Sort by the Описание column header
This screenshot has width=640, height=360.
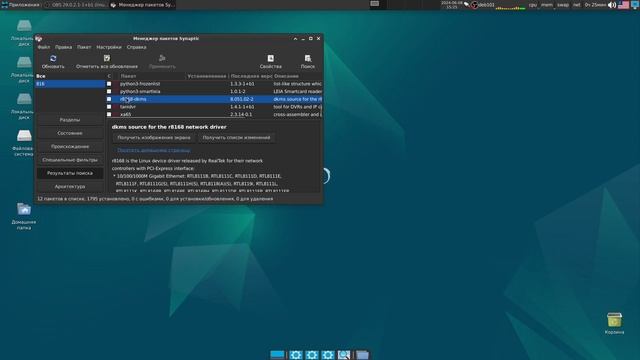coord(298,76)
